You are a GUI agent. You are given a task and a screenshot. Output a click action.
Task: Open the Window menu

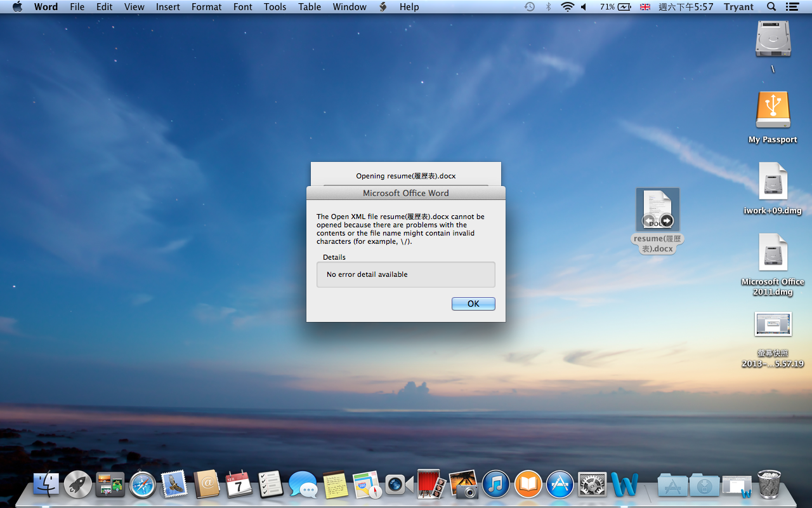[x=350, y=7]
